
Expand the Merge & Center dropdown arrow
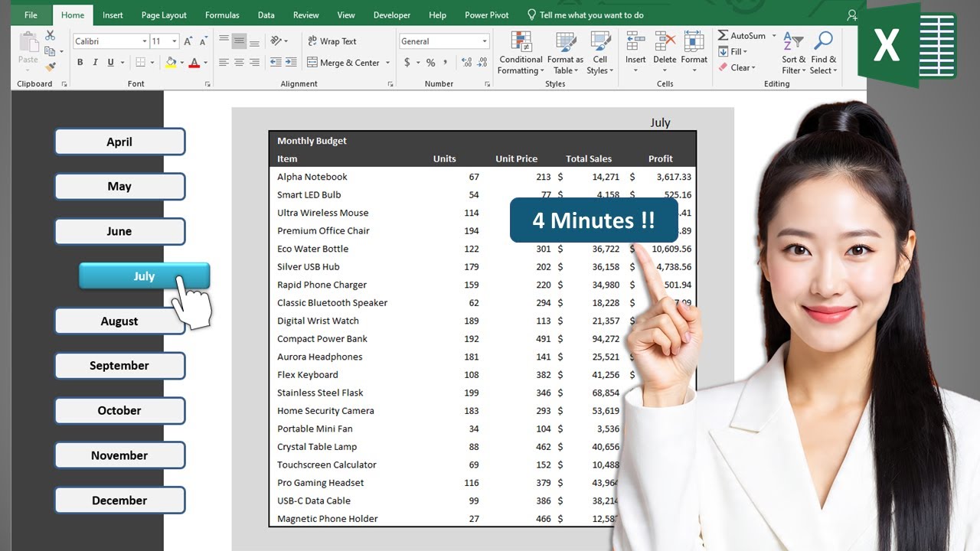[387, 63]
